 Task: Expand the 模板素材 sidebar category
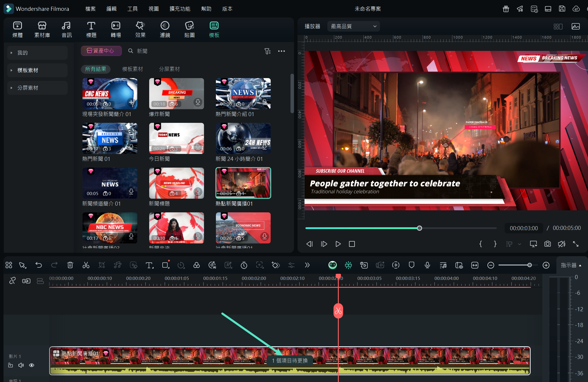(27, 70)
